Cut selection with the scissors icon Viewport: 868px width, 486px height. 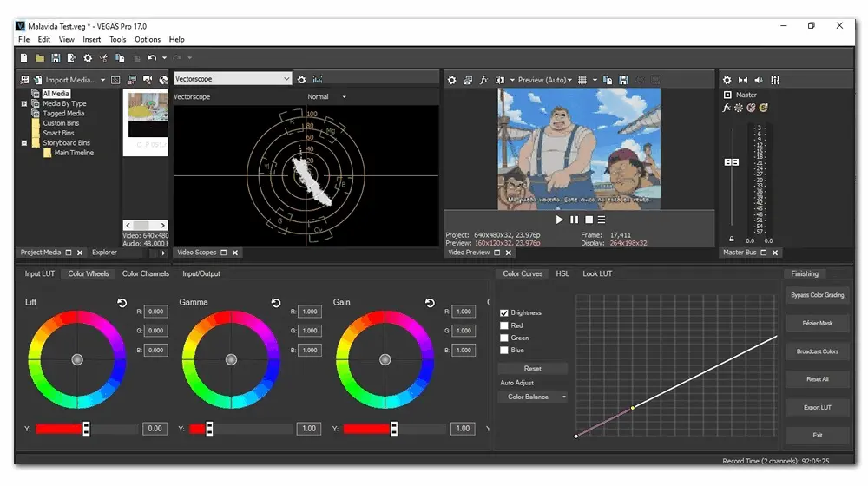tap(103, 57)
